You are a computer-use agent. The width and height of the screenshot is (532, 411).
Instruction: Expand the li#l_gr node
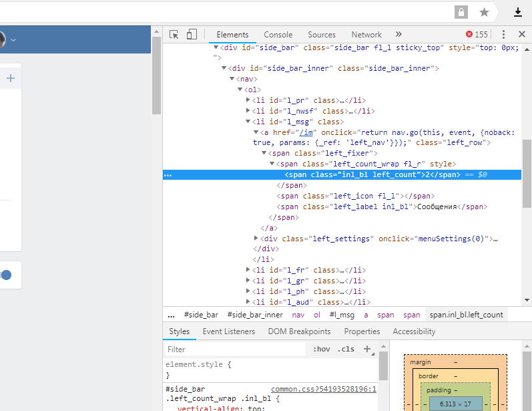tap(248, 280)
